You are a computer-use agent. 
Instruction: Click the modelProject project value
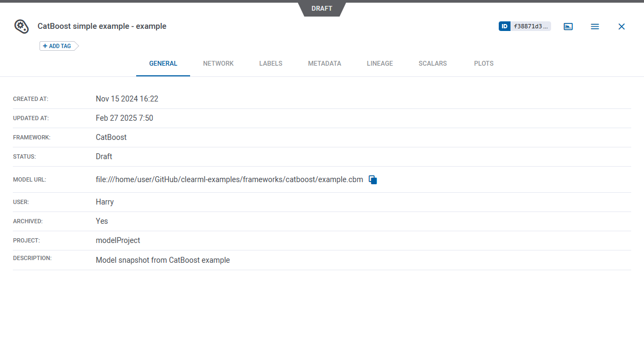click(x=118, y=240)
